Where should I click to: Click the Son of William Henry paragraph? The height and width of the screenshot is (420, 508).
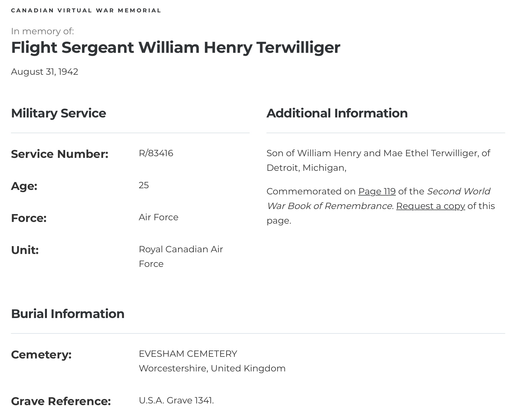pos(378,160)
